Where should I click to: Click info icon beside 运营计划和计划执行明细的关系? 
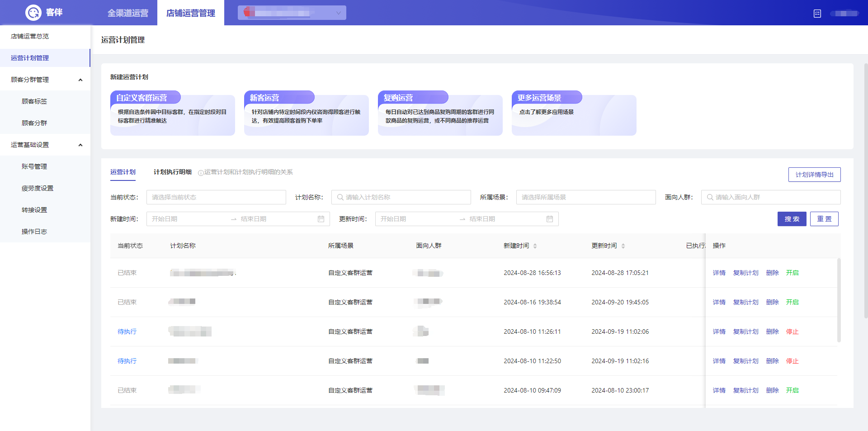coord(201,173)
